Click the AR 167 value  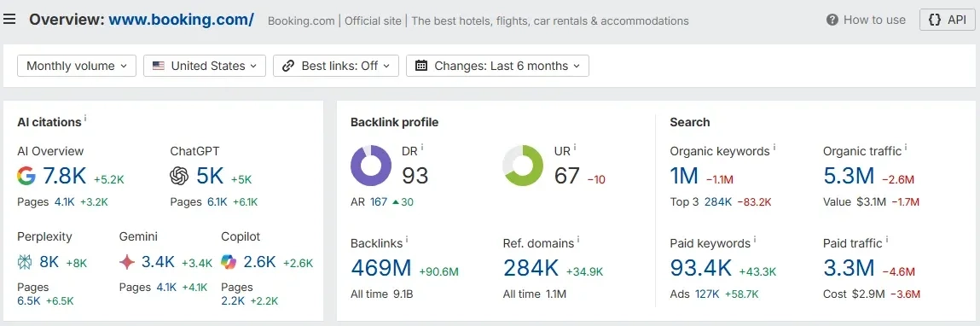point(379,202)
